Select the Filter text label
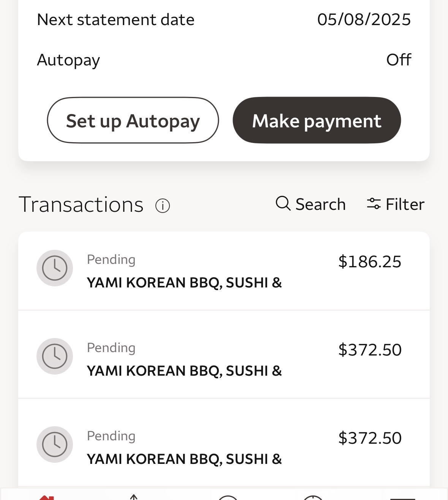This screenshot has height=500, width=448. point(405,204)
